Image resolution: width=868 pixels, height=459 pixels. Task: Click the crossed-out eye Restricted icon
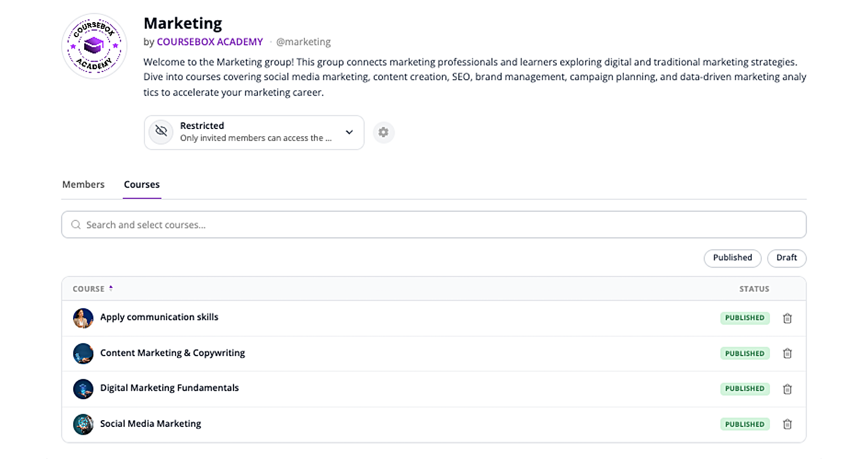161,132
